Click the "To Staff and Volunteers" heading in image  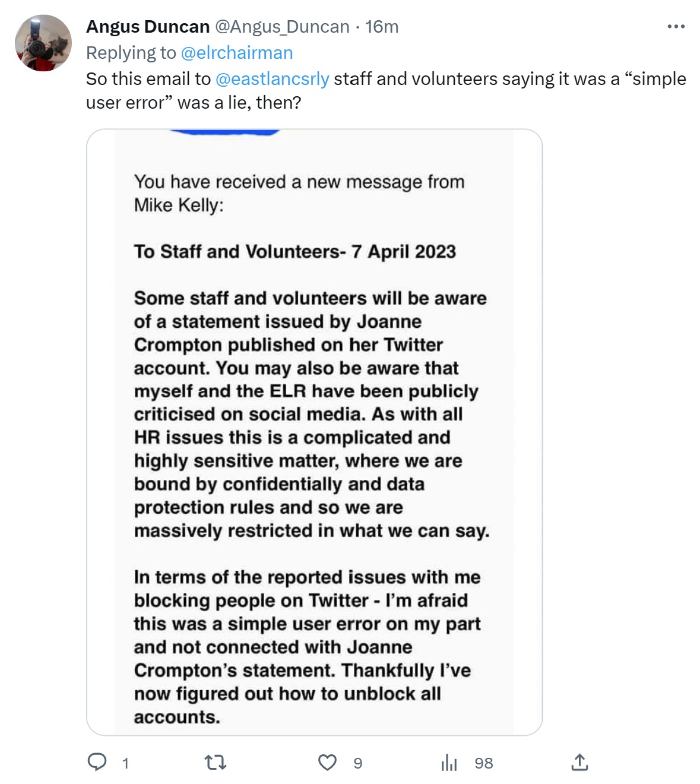294,252
